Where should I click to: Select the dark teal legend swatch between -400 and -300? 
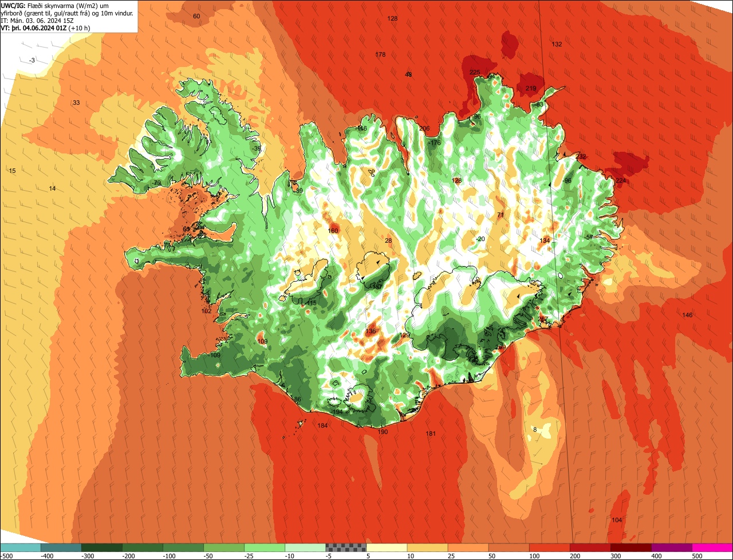point(61,547)
